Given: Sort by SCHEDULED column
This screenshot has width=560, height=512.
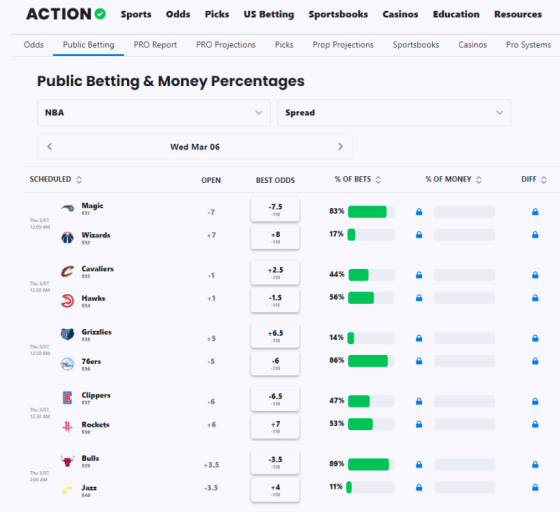Looking at the screenshot, I should (56, 179).
